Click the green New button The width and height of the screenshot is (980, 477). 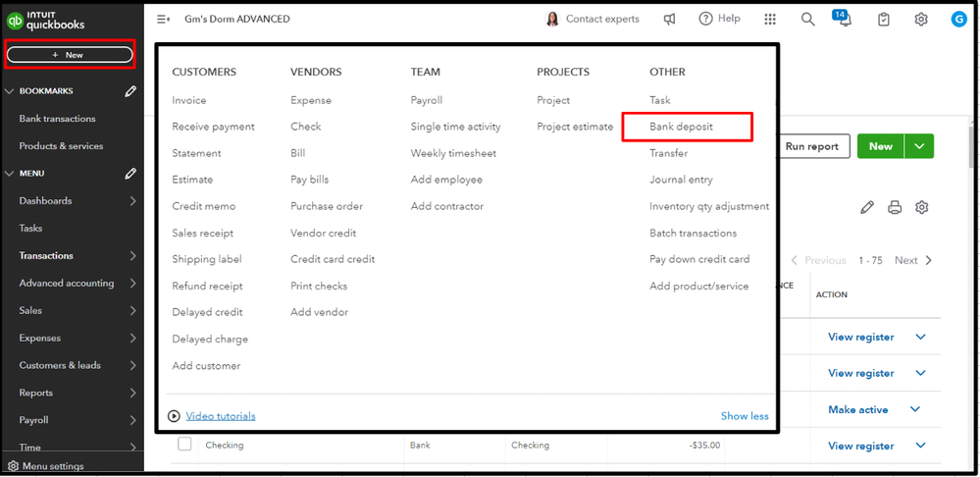point(881,146)
